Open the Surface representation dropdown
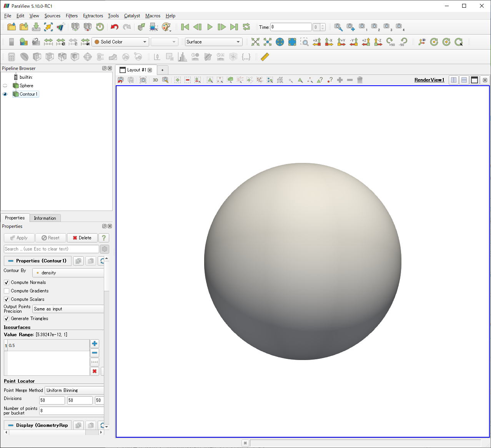The width and height of the screenshot is (491, 448). pos(213,42)
